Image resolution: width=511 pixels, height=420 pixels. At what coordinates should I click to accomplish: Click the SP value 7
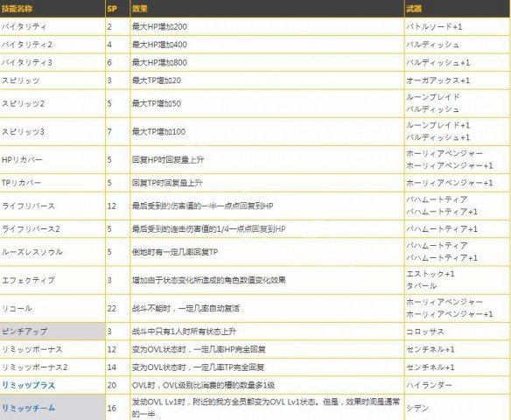(x=109, y=131)
